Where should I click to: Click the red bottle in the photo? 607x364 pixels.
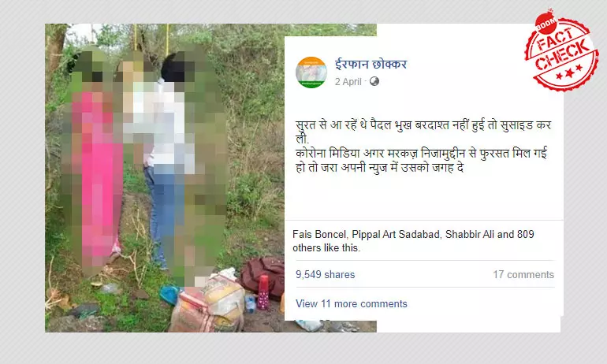(x=263, y=292)
